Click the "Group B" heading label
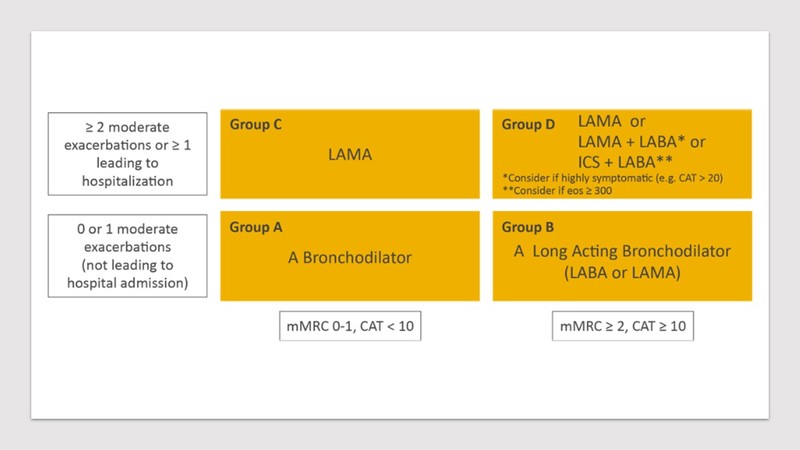 [x=530, y=227]
